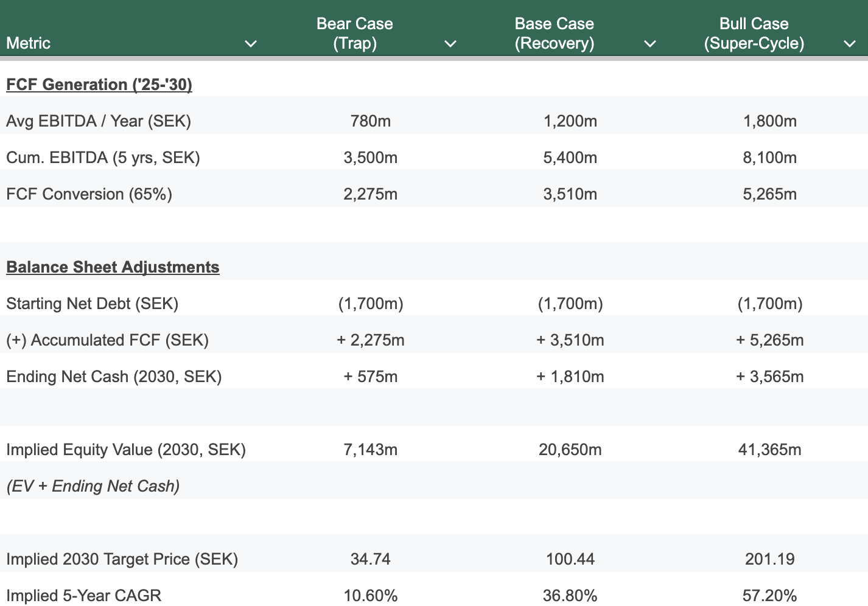The width and height of the screenshot is (868, 606).
Task: Click the Bull Case equity value 41,365m
Action: coord(770,450)
